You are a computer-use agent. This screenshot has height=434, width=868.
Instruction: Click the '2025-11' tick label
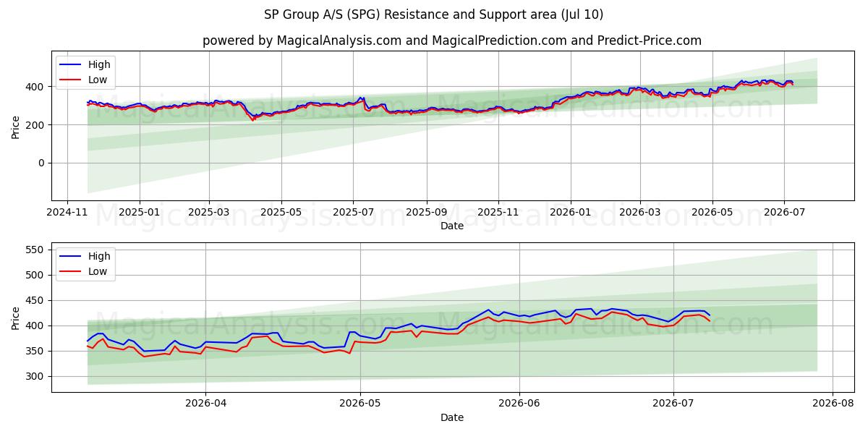498,213
